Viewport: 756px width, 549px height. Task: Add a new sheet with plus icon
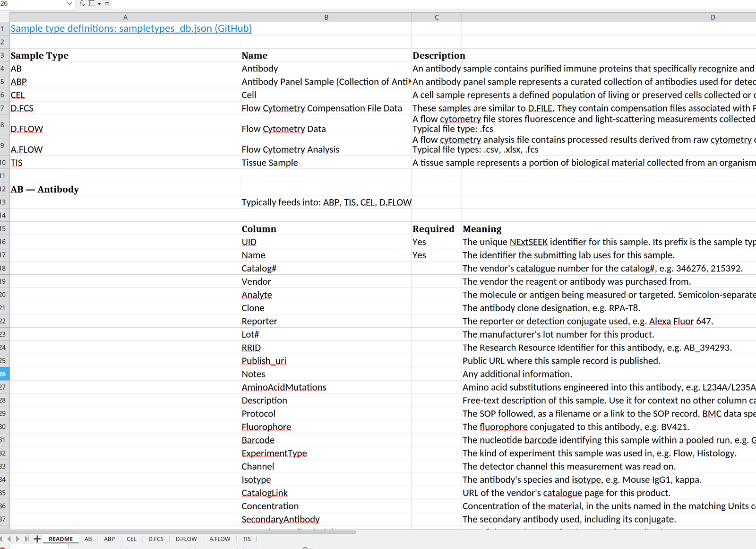(37, 539)
